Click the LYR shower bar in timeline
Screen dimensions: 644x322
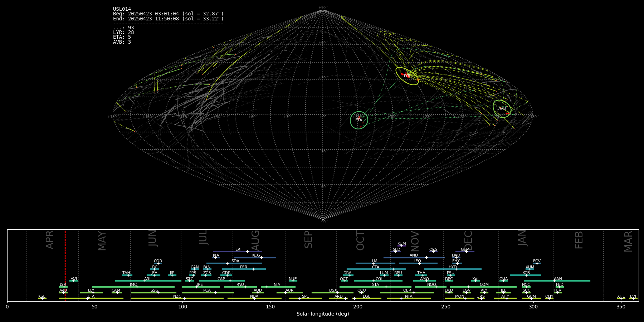pos(63,287)
